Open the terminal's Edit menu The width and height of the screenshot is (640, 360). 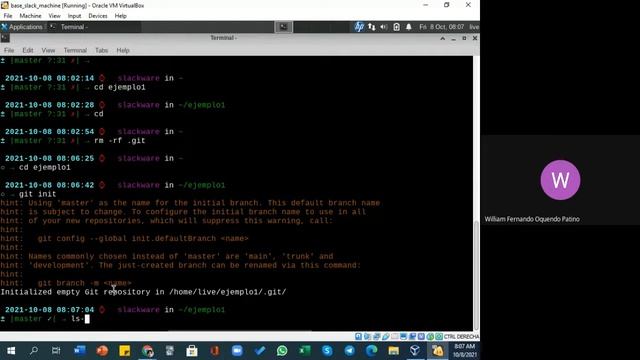pyautogui.click(x=28, y=51)
